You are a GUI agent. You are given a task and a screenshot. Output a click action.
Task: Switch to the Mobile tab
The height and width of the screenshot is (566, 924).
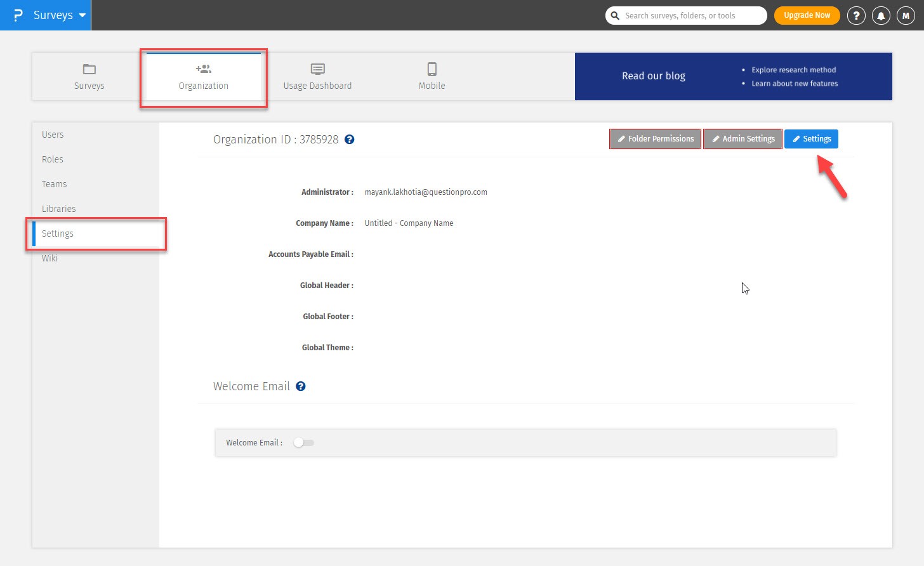[432, 76]
